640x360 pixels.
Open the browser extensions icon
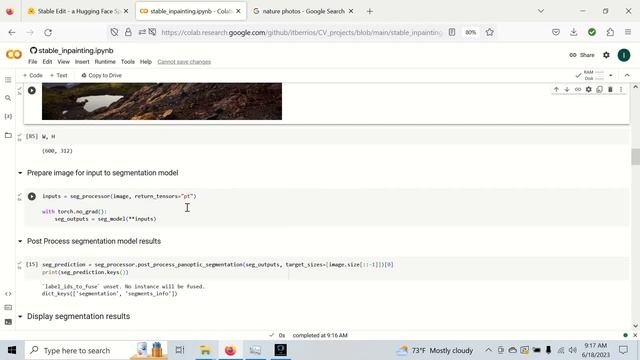point(610,32)
